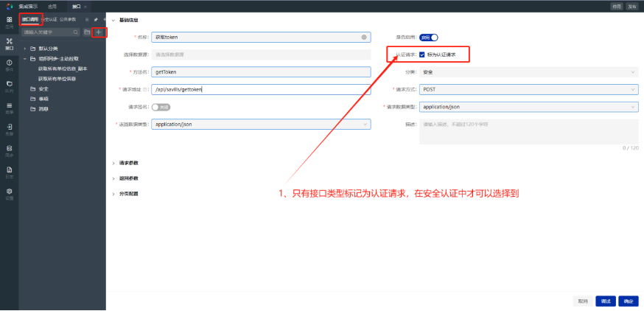This screenshot has height=311, width=644.
Task: Click the folder icon of 事项
Action: tap(33, 99)
